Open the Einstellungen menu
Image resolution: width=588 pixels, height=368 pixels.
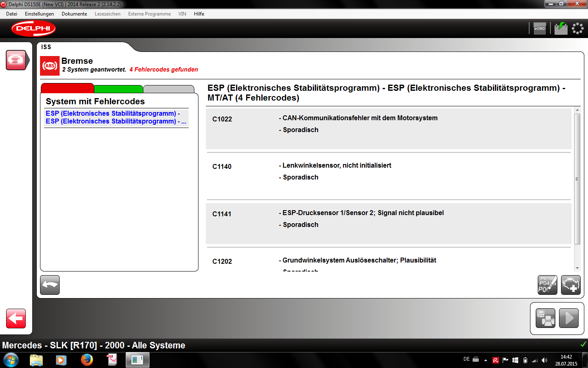coord(39,14)
